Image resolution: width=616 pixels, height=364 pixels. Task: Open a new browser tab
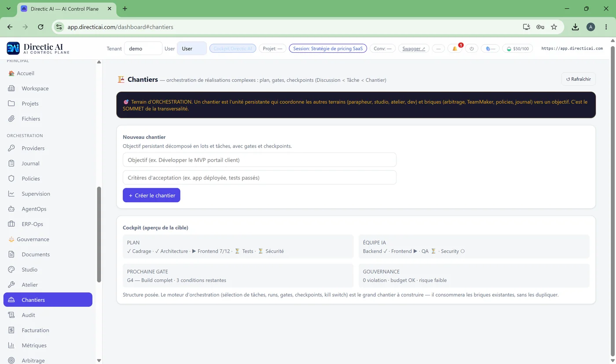coord(125,8)
